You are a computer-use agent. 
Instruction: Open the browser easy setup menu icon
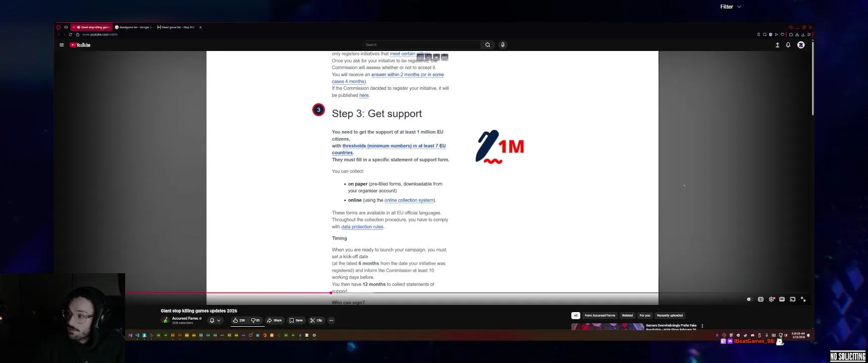809,34
